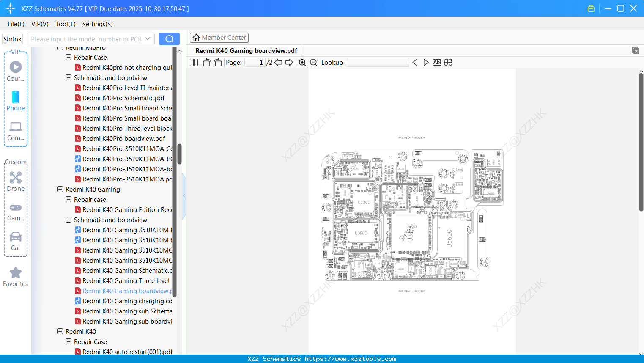Open the Tool menu
This screenshot has width=644, height=363.
65,24
